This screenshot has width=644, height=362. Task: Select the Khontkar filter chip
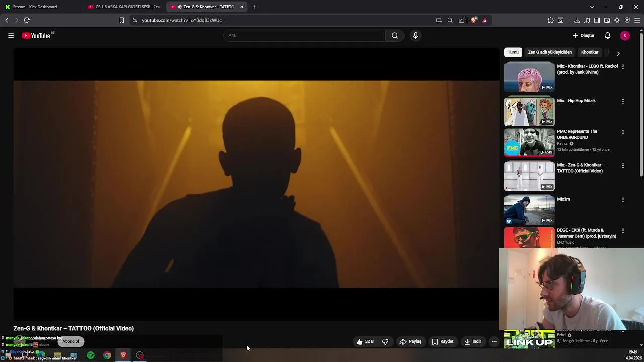coord(590,52)
